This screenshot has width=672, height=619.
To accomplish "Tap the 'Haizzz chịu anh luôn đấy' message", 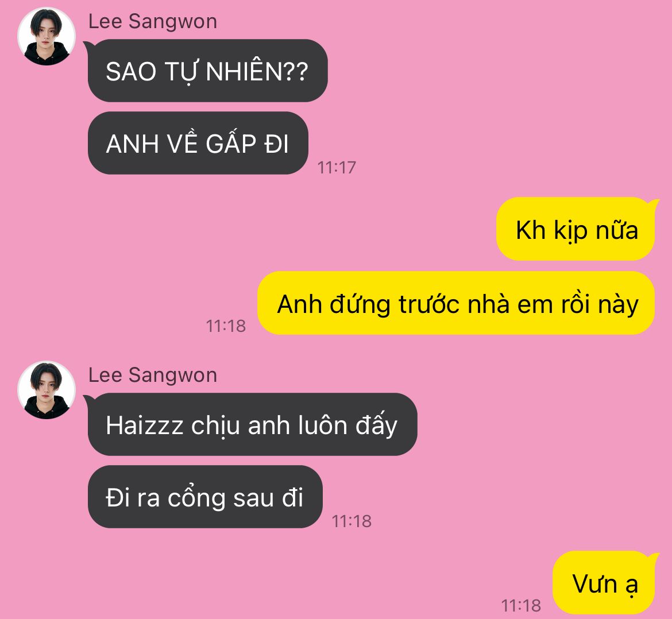I will pos(252,424).
